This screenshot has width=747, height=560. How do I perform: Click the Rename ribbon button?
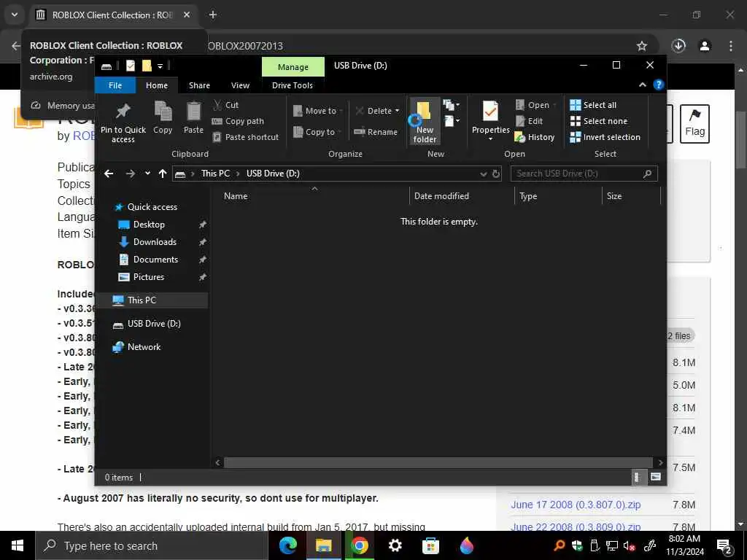(376, 132)
